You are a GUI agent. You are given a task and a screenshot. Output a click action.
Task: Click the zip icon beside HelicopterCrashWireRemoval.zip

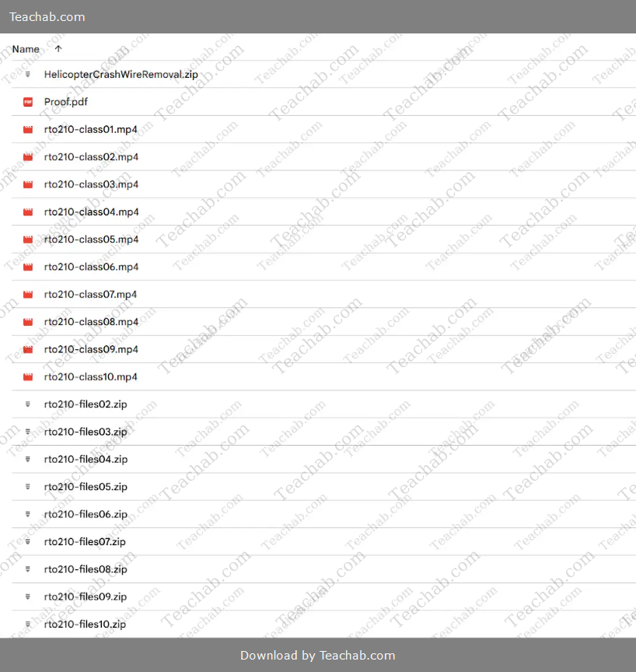pyautogui.click(x=28, y=75)
